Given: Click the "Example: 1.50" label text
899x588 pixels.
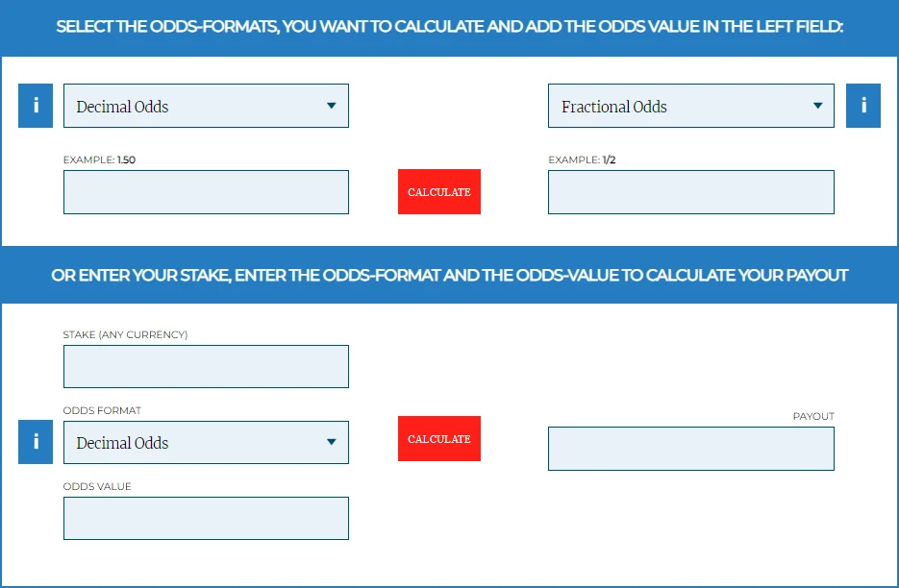Looking at the screenshot, I should tap(99, 159).
